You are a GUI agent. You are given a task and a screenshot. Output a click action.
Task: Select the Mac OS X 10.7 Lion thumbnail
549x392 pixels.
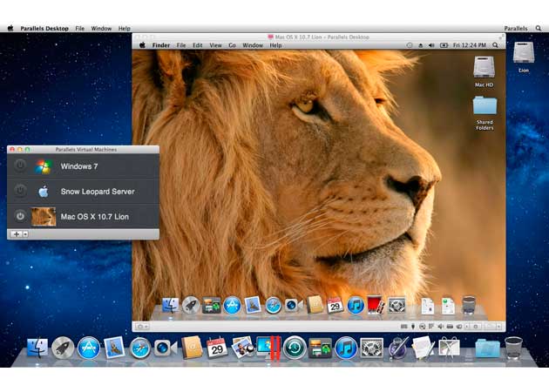(44, 215)
